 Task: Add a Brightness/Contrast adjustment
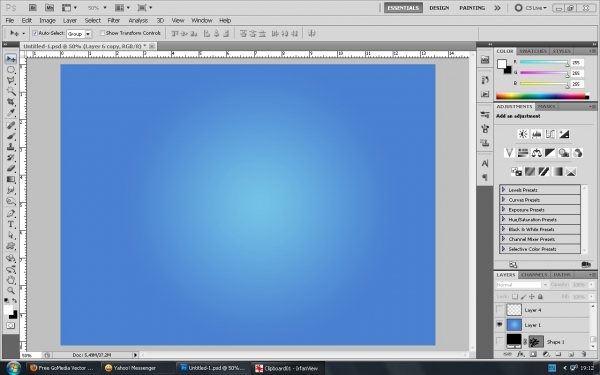[x=523, y=134]
